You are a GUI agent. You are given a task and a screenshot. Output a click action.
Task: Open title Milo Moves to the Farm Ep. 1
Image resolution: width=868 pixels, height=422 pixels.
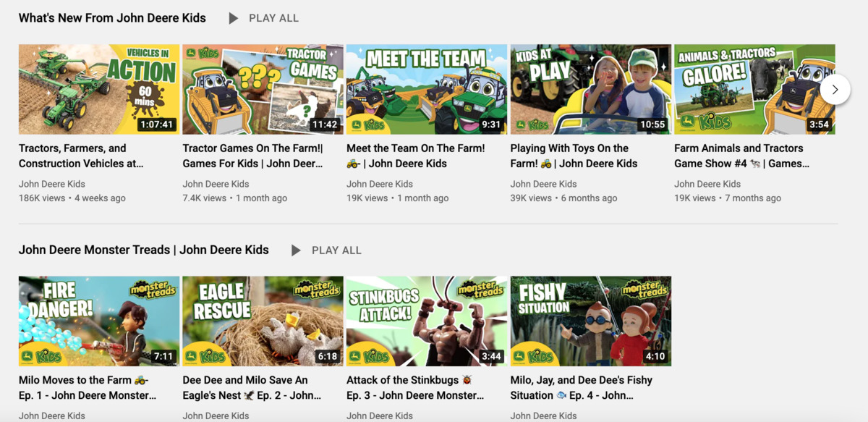click(88, 388)
